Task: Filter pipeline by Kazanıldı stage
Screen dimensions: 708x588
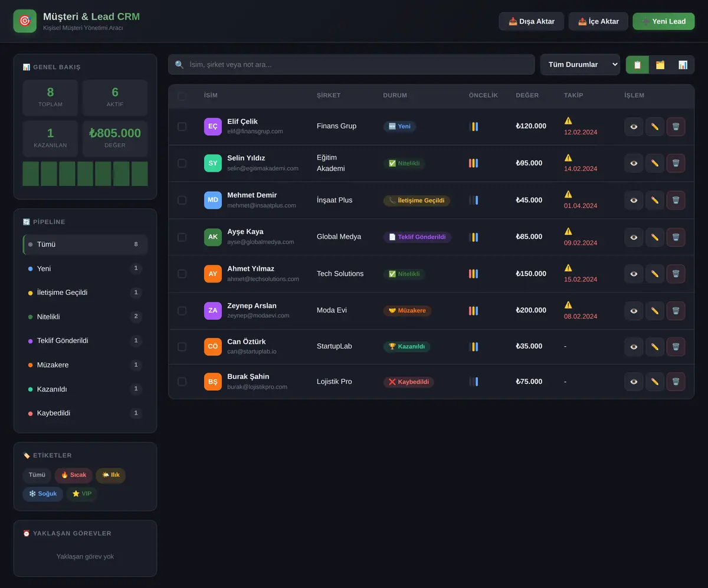Action: point(85,389)
